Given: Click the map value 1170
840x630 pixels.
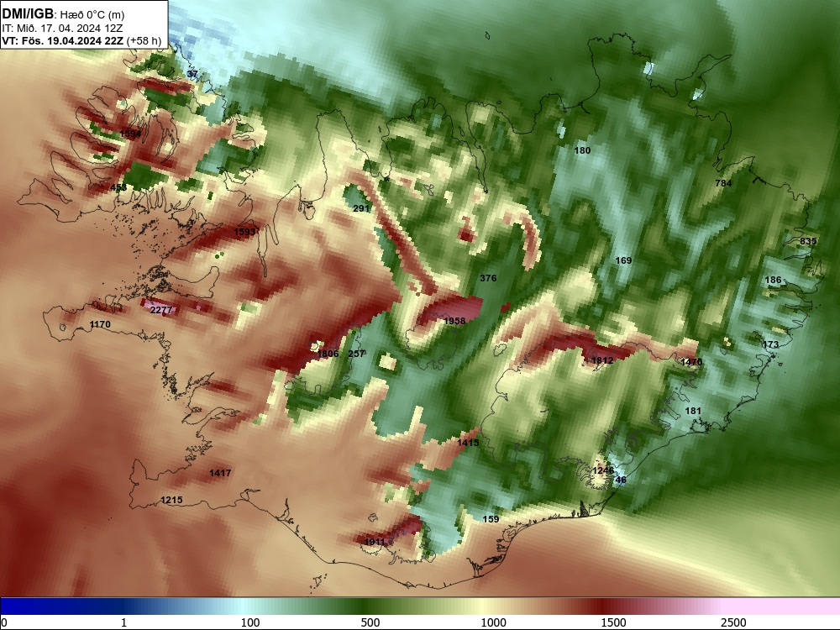Looking at the screenshot, I should tap(100, 324).
